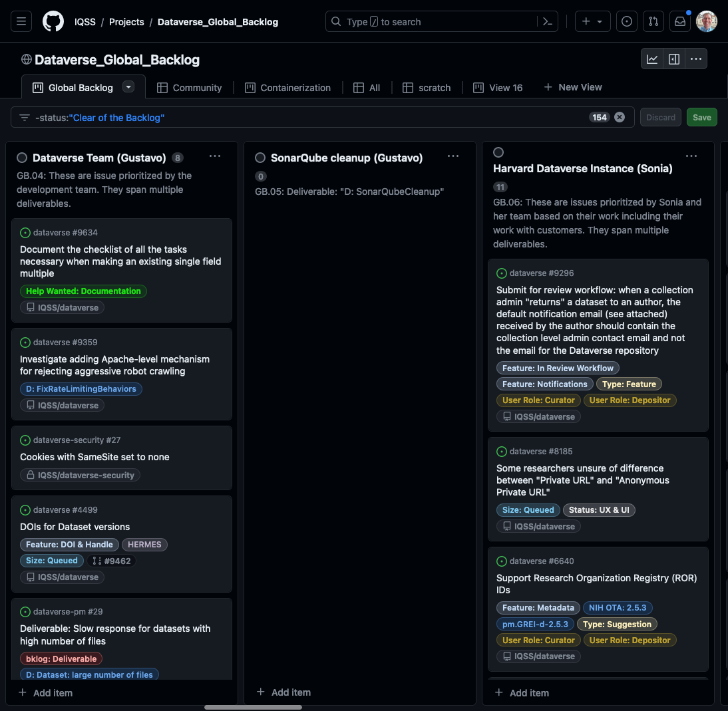
Task: Switch to the Containerization tab
Action: pos(287,88)
